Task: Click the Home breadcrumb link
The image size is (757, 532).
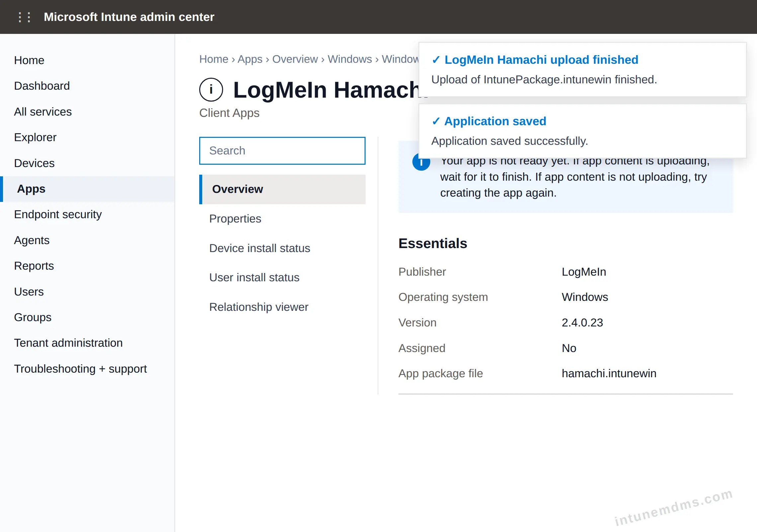Action: 213,59
